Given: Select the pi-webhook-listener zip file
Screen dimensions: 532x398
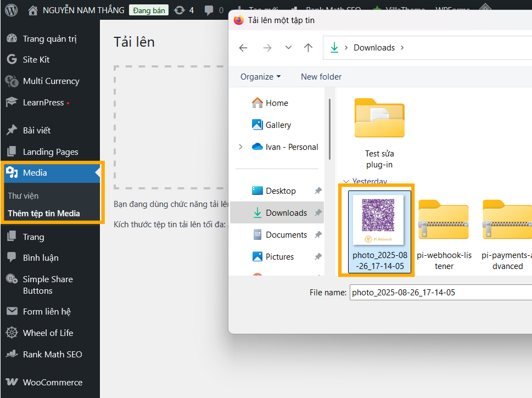Looking at the screenshot, I should coord(444,235).
